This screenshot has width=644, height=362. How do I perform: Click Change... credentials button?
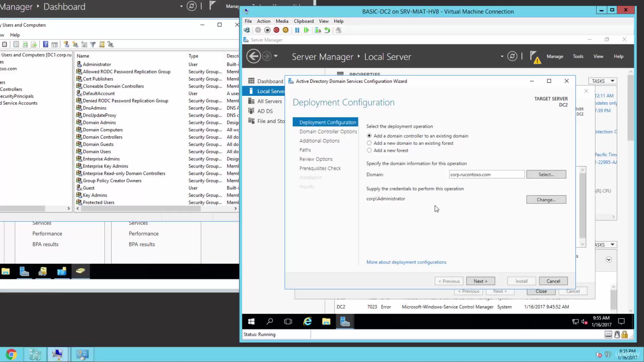(x=546, y=199)
